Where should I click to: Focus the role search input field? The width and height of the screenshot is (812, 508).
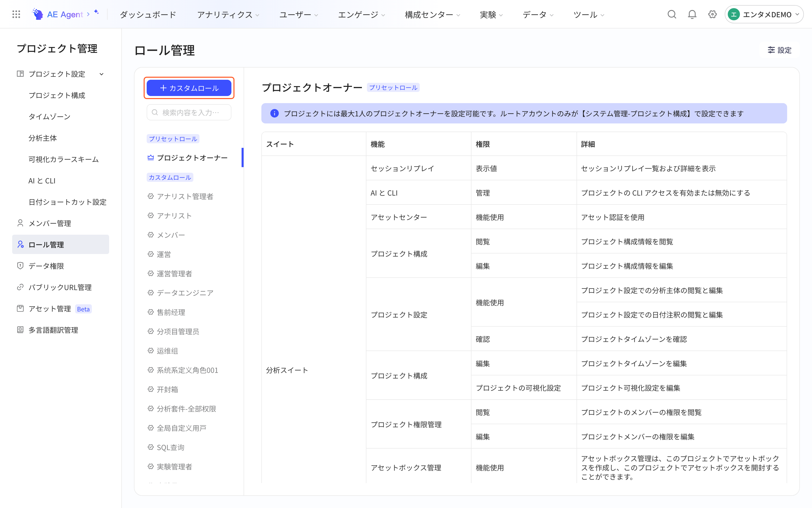(189, 113)
